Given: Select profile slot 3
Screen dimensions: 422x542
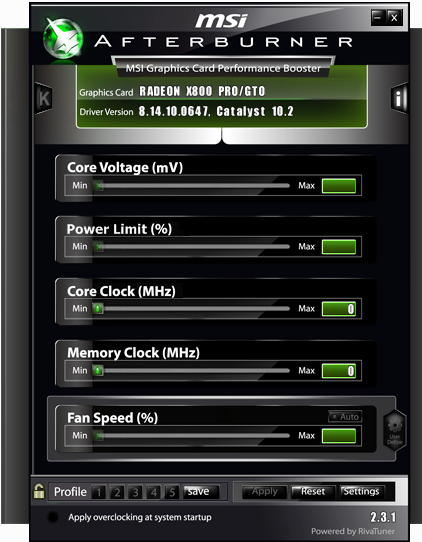Looking at the screenshot, I should pos(135,492).
